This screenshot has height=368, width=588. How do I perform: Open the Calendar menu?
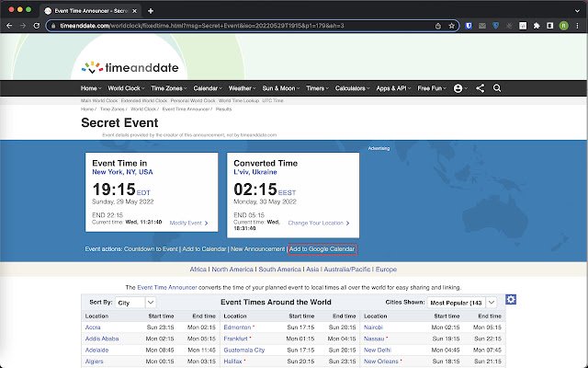(x=208, y=88)
